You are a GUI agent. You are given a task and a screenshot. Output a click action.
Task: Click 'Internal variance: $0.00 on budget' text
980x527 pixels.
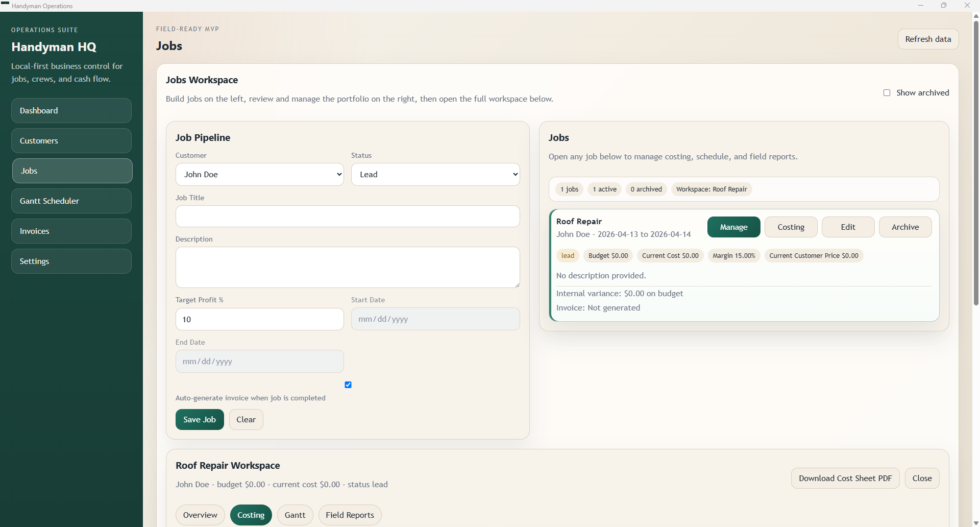[619, 294]
